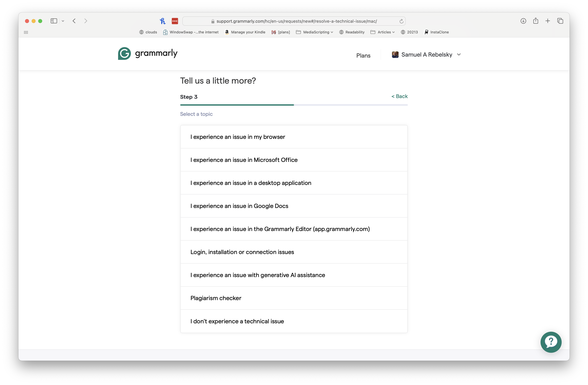Click the Plans link
588x385 pixels.
pyautogui.click(x=363, y=55)
